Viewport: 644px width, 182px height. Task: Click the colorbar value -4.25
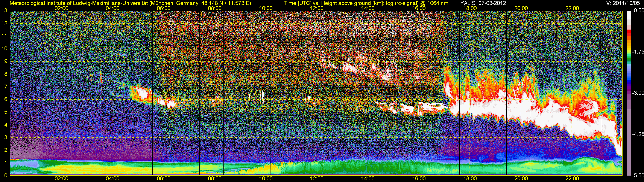point(638,134)
